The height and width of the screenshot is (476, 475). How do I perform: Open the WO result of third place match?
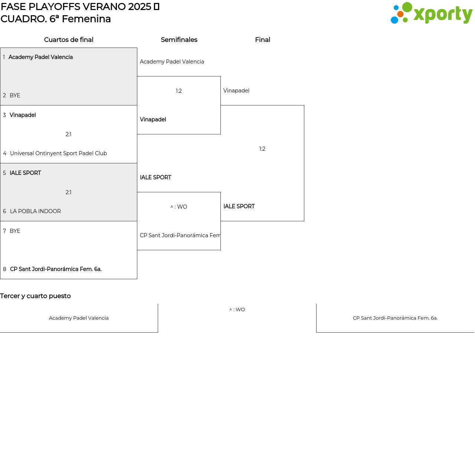pos(237,310)
